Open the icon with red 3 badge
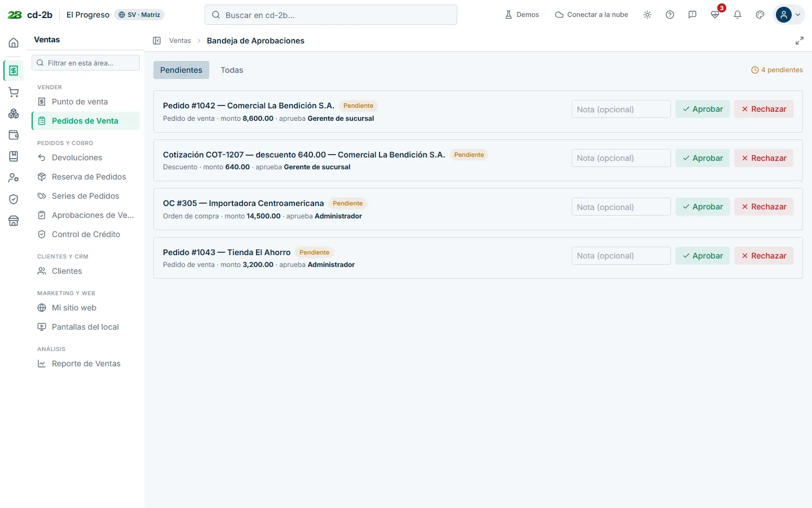The height and width of the screenshot is (508, 812). tap(715, 15)
